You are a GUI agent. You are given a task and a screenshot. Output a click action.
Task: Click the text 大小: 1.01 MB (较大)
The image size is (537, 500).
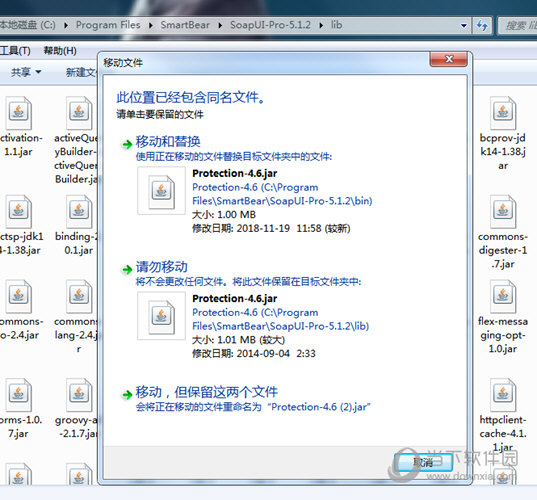tap(238, 340)
